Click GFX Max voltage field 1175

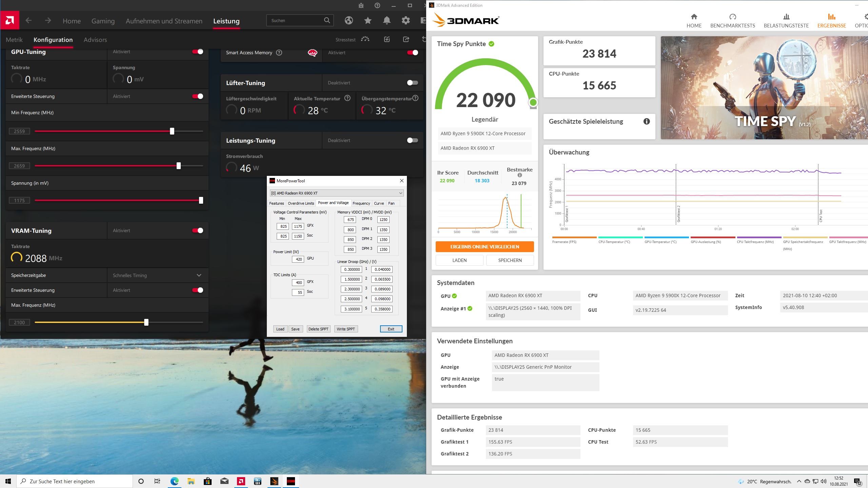click(x=298, y=226)
